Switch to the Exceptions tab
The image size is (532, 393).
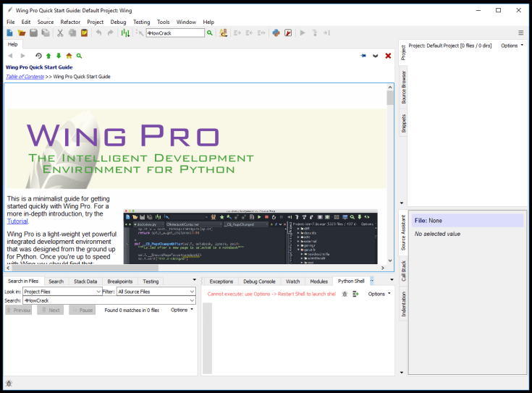[221, 282]
